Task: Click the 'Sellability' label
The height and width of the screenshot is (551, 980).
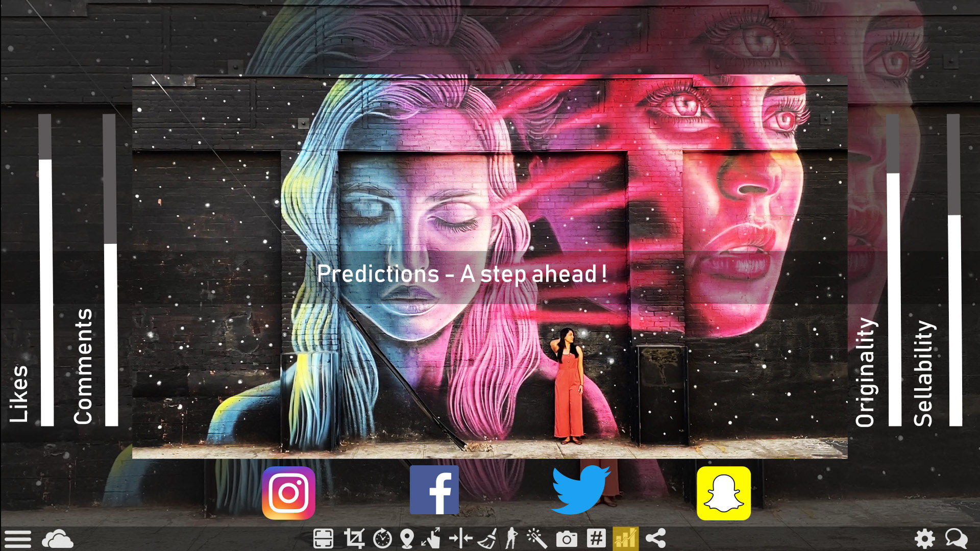Action: pyautogui.click(x=924, y=373)
